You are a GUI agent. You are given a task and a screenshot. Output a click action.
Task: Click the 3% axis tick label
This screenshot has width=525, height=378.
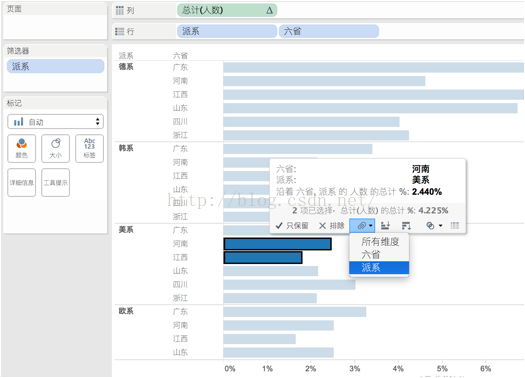point(355,369)
